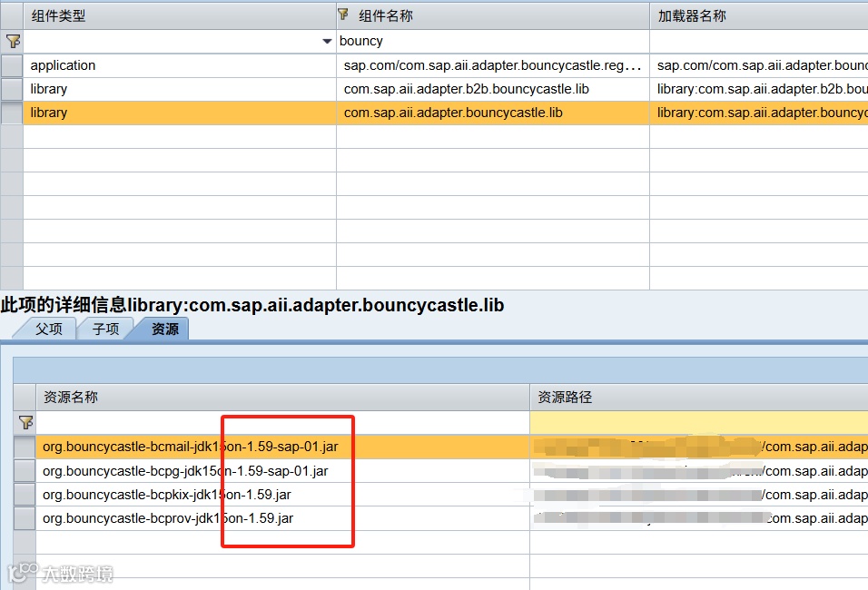Select the row selector for com.sap.aii.adapter.bouncycastle.lib
Viewport: 868px width, 590px height.
click(12, 113)
